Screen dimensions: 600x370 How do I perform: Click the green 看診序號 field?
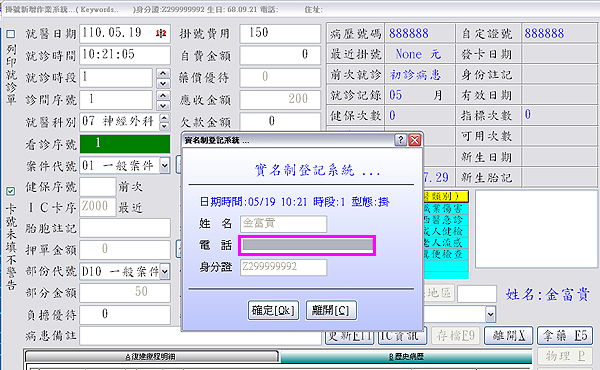tap(125, 143)
